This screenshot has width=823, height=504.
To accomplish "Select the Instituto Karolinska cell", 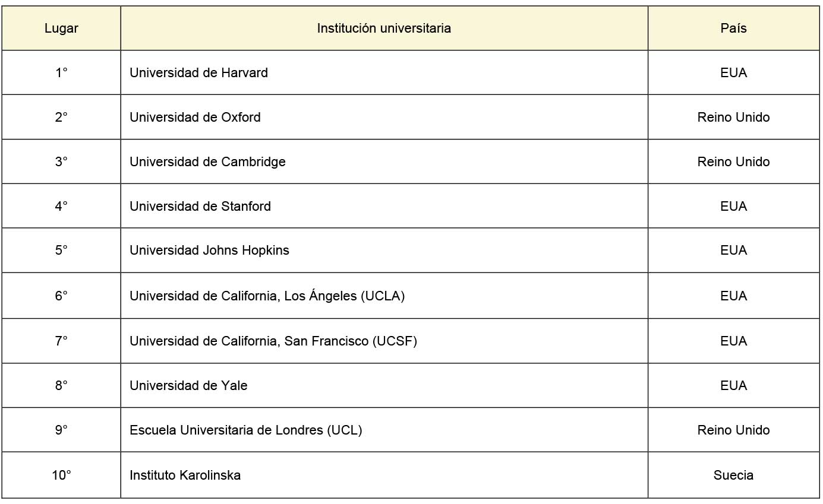I will [x=185, y=476].
